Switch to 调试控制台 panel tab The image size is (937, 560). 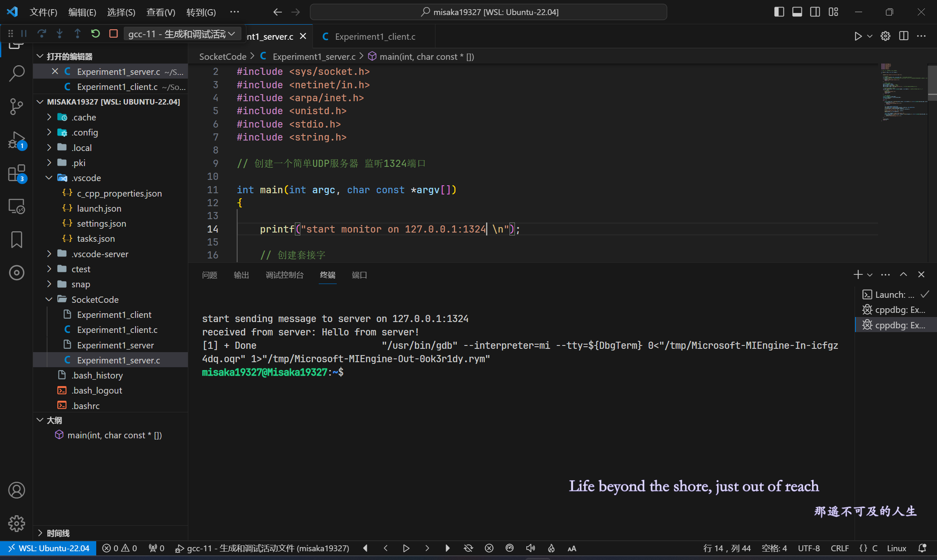tap(284, 275)
